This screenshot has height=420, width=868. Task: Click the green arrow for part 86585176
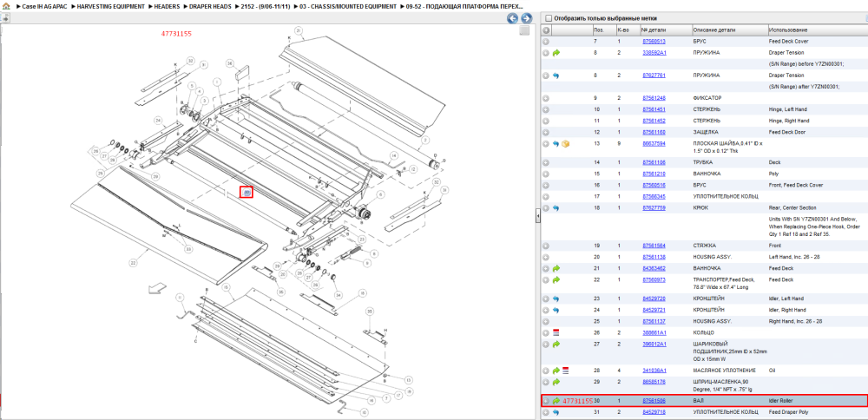click(556, 382)
